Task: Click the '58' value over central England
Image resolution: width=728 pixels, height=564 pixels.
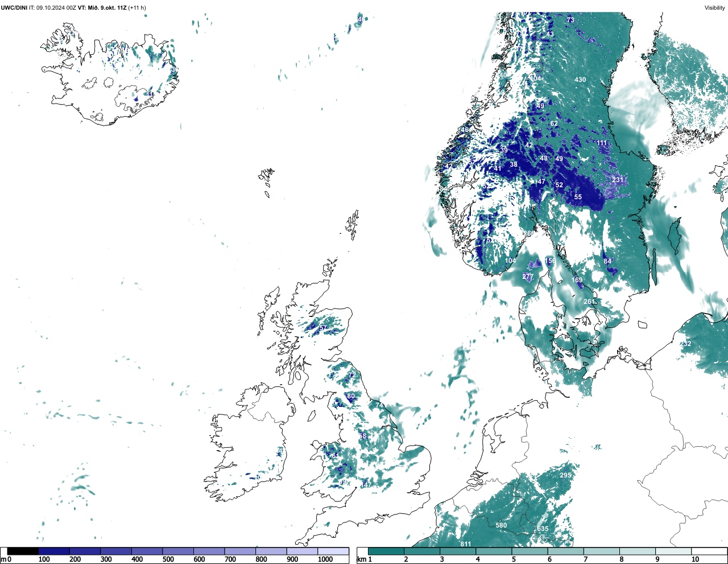Action: tap(362, 436)
